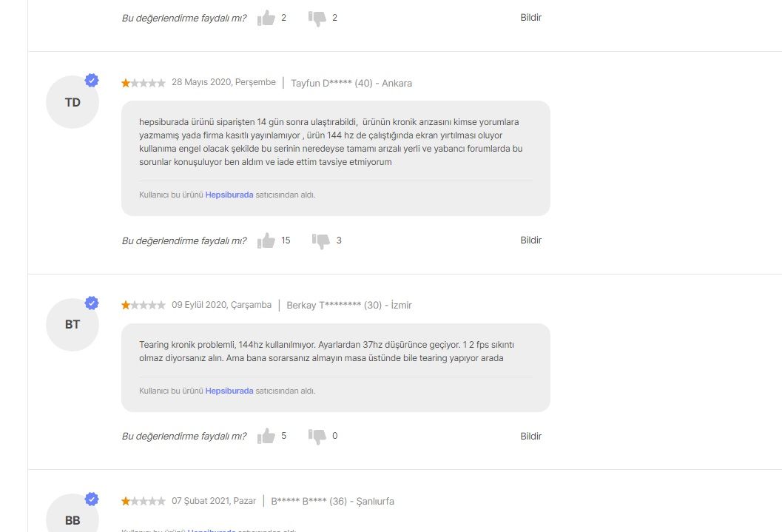
Task: Click star rating of Berkay T's review
Action: [143, 305]
